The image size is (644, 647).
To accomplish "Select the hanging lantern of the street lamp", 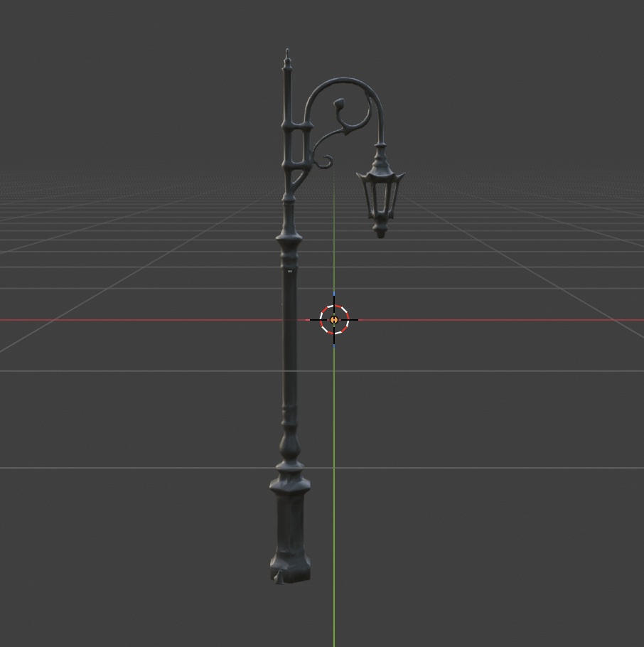I will [380, 191].
